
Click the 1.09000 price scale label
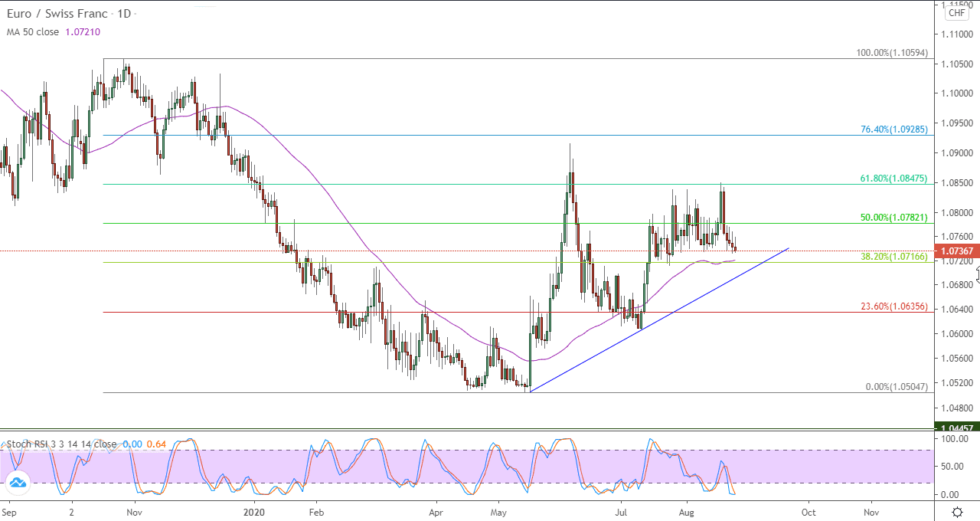tap(958, 152)
